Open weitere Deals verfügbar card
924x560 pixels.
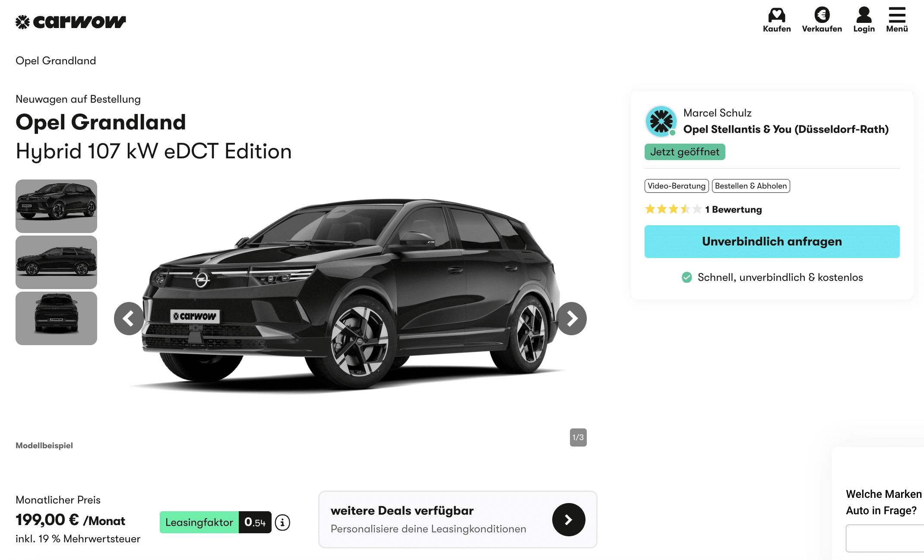click(x=458, y=519)
